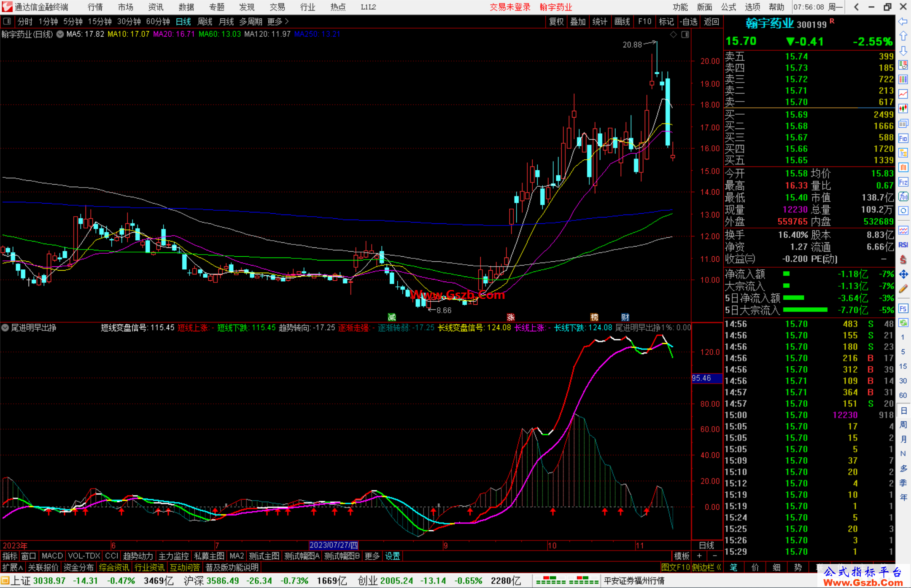Toggle the circle before 尾进明早出掉 indicator
The image size is (911, 588).
(5, 328)
